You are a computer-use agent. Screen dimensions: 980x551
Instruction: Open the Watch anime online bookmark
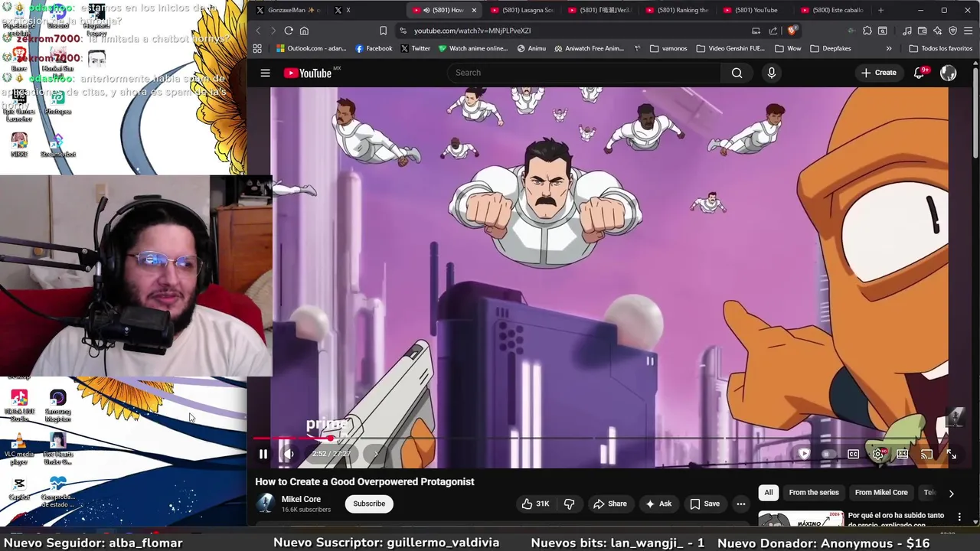point(473,48)
